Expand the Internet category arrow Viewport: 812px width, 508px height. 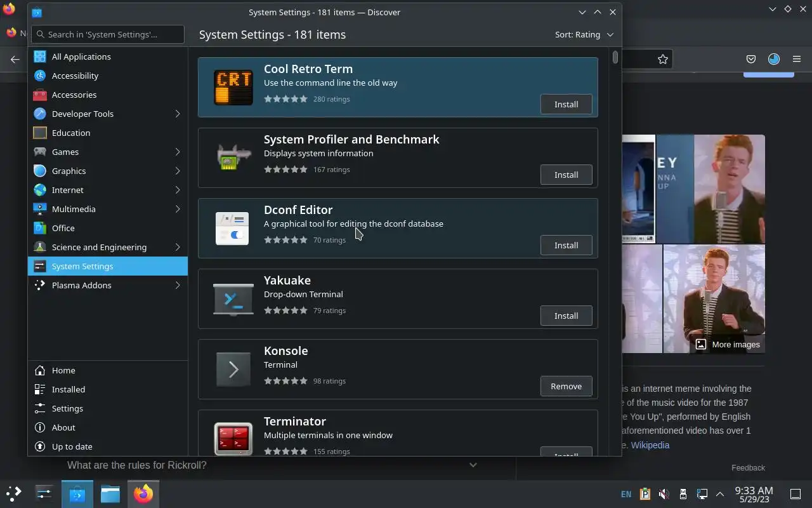point(178,190)
